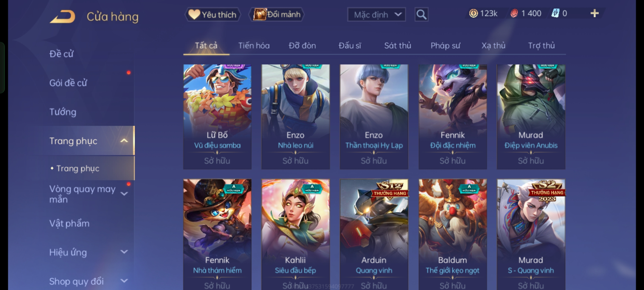
Task: Tap the red ruby currency icon
Action: 514,13
